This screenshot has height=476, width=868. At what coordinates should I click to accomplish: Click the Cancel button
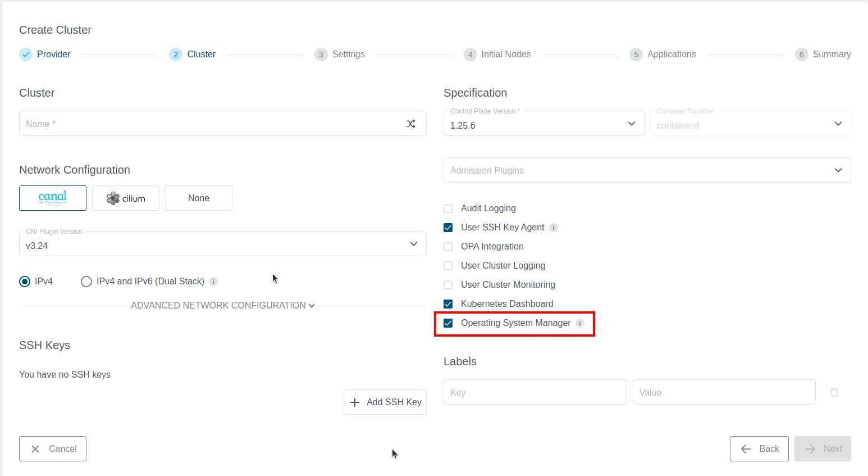pyautogui.click(x=52, y=448)
